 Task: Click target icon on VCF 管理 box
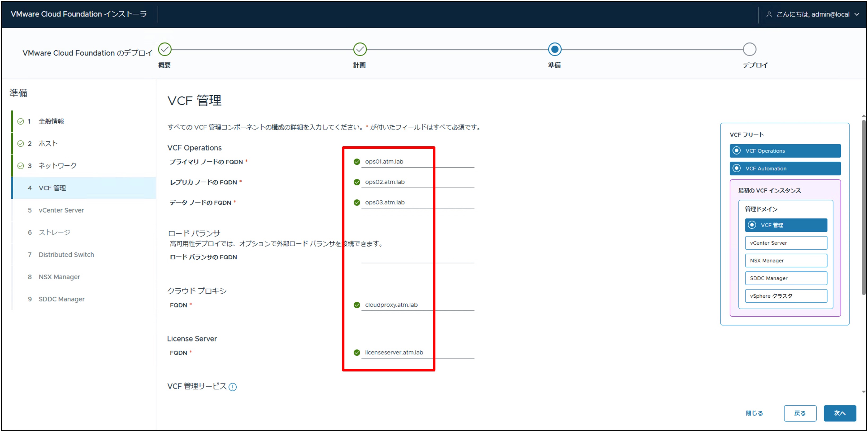752,225
